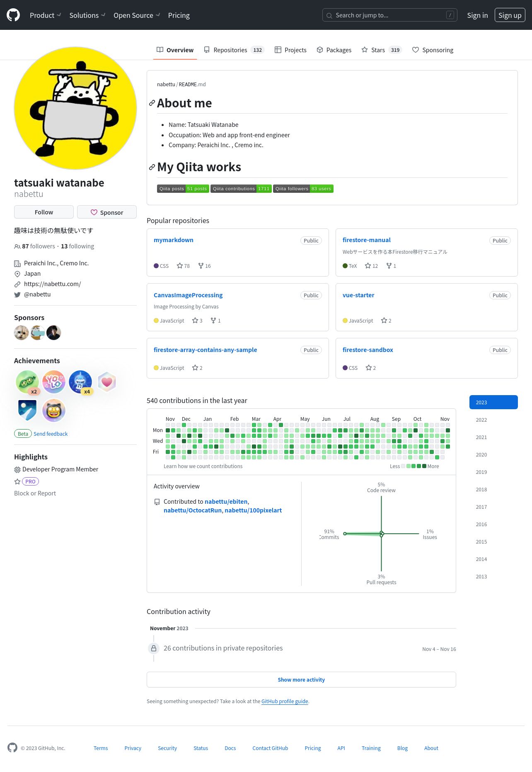The height and width of the screenshot is (772, 532).
Task: Open the firestore-sandbox repository
Action: point(368,350)
